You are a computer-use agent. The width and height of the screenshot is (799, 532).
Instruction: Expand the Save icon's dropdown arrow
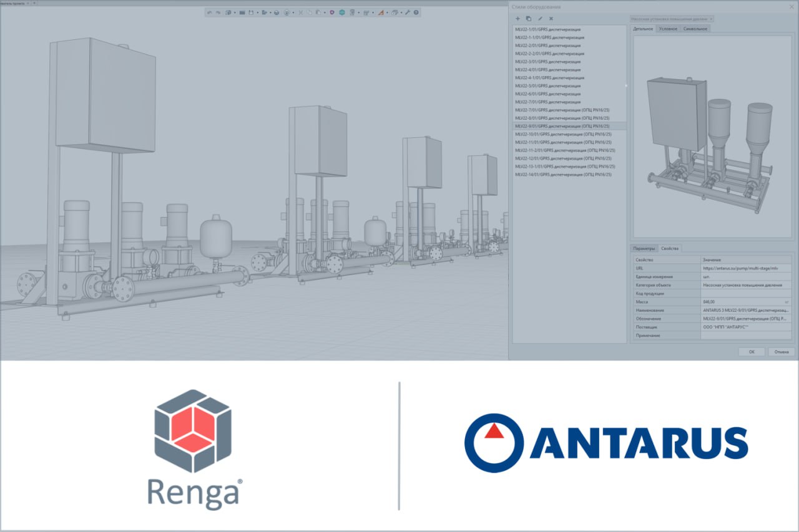pyautogui.click(x=257, y=12)
